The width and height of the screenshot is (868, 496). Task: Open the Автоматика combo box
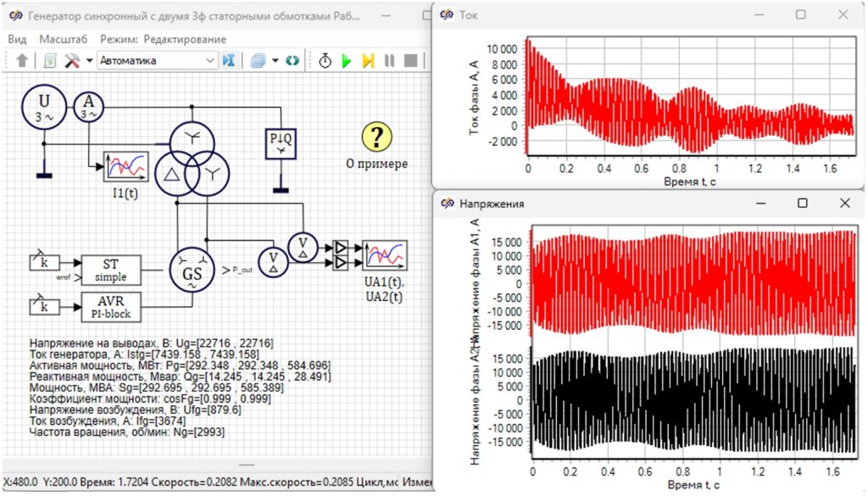[157, 60]
